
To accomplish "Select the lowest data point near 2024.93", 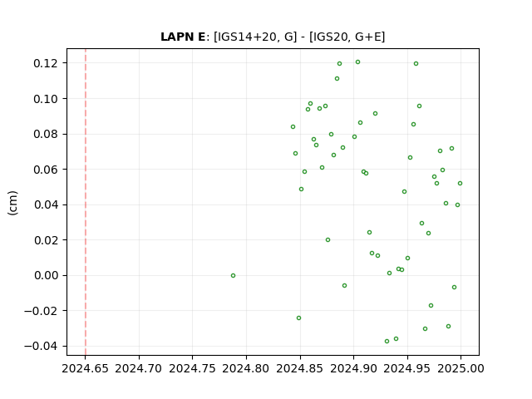I will 387,341.
